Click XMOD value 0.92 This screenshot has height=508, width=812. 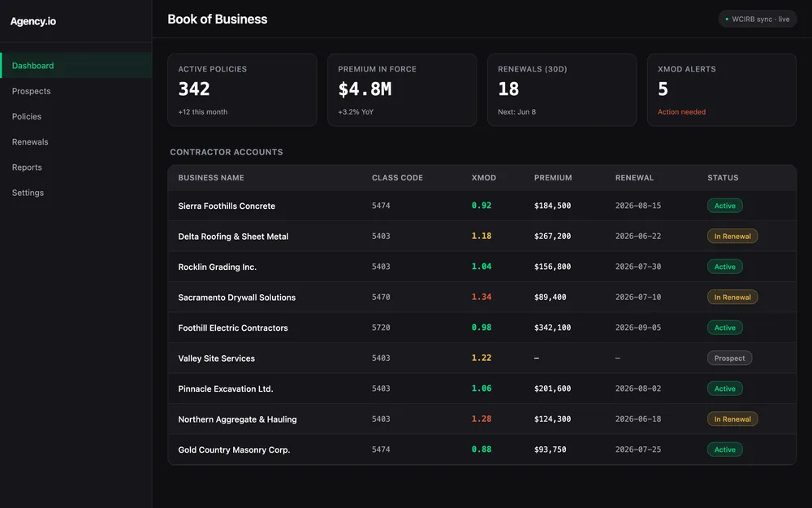482,206
